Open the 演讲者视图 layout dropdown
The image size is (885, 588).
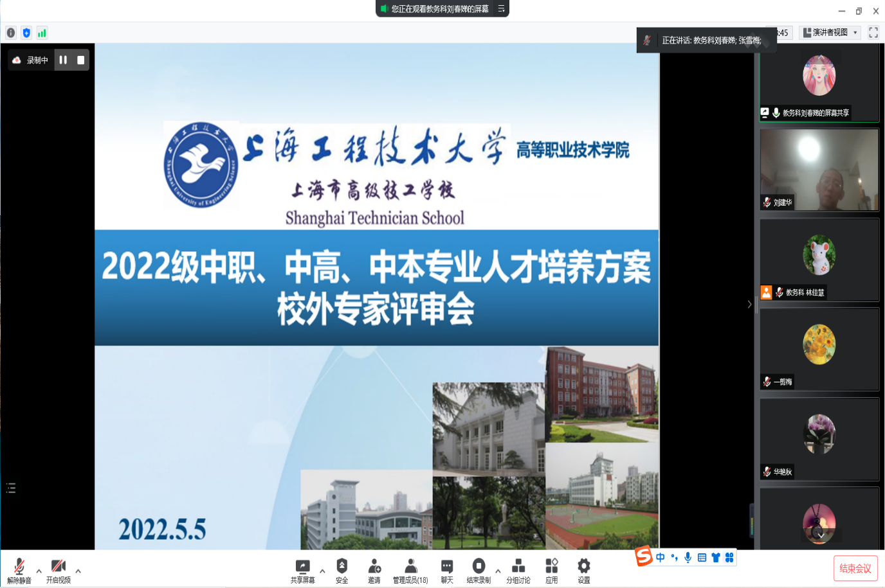pyautogui.click(x=830, y=32)
